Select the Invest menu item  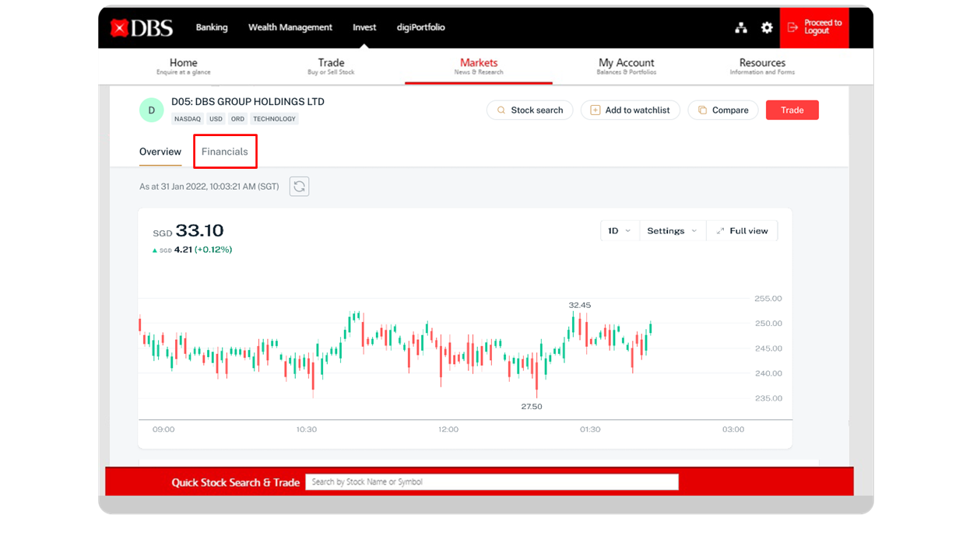tap(364, 27)
